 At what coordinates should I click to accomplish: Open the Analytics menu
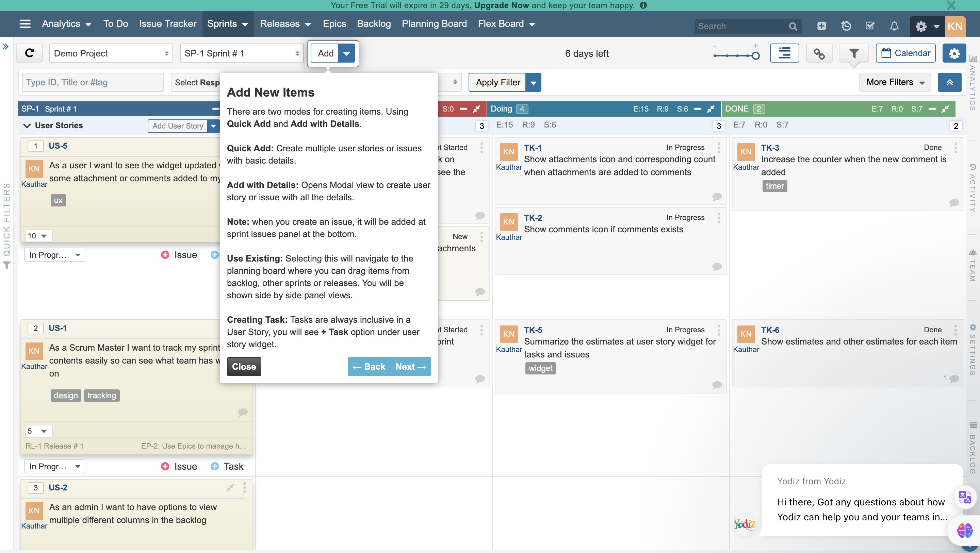(66, 24)
